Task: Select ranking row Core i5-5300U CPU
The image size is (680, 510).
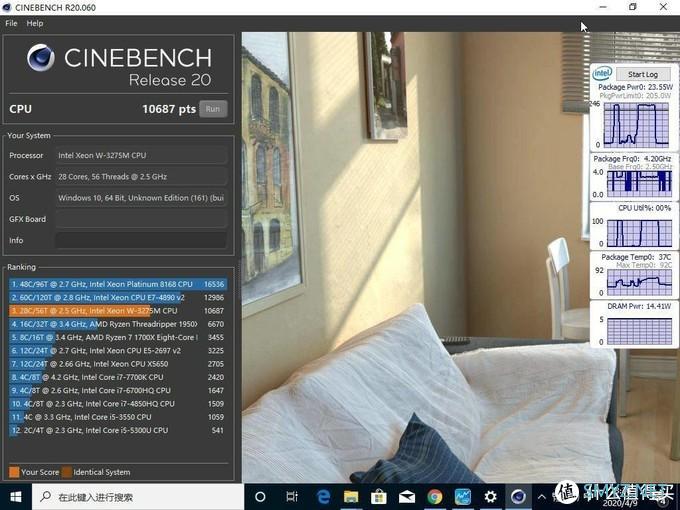Action: [118, 430]
